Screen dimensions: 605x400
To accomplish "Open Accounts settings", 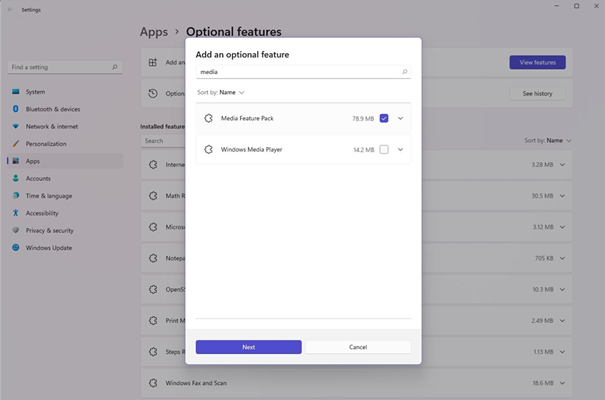I will pyautogui.click(x=65, y=178).
